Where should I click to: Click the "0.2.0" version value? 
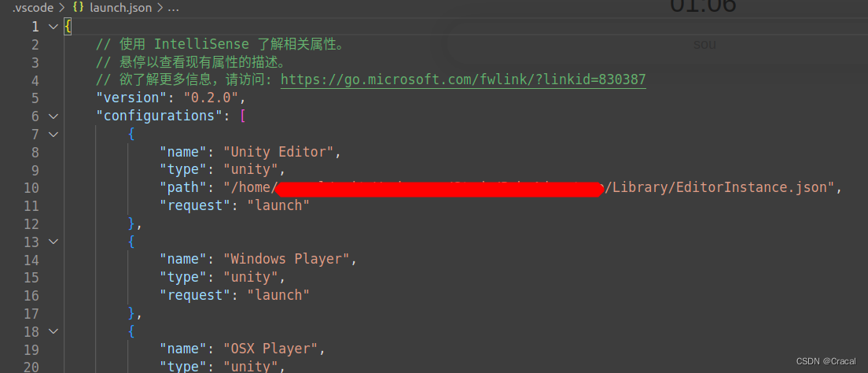pyautogui.click(x=211, y=98)
